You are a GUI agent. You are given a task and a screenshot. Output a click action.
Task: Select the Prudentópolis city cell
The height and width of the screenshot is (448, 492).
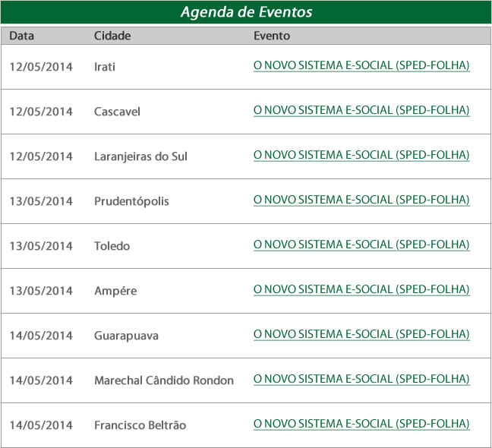coord(131,201)
